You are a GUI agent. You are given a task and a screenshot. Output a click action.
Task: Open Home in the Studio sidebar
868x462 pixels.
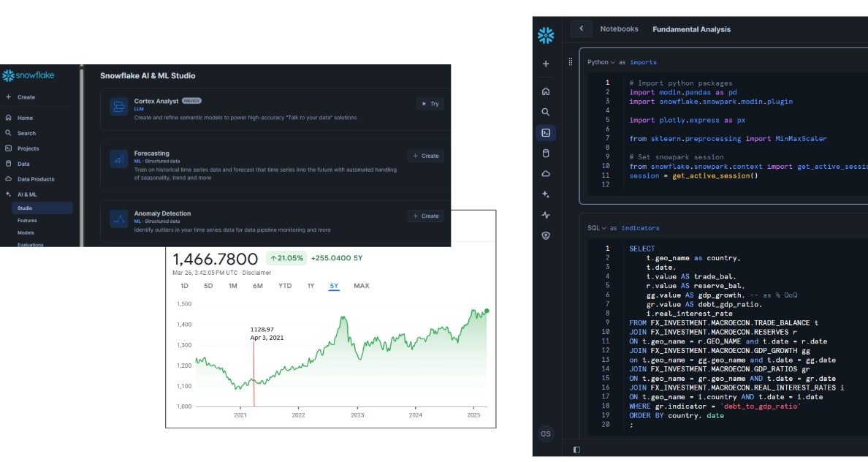20,118
